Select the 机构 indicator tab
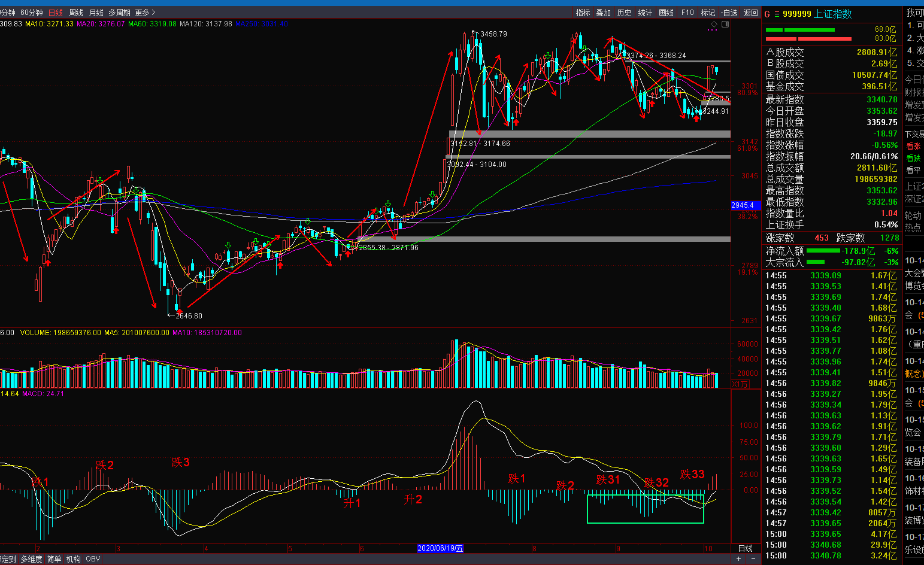Image resolution: width=924 pixels, height=565 pixels. [x=73, y=559]
